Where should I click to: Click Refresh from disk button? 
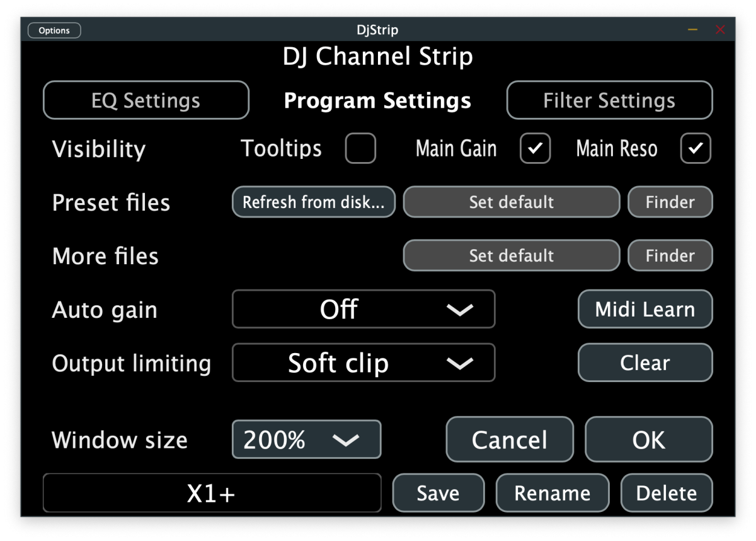tap(314, 202)
